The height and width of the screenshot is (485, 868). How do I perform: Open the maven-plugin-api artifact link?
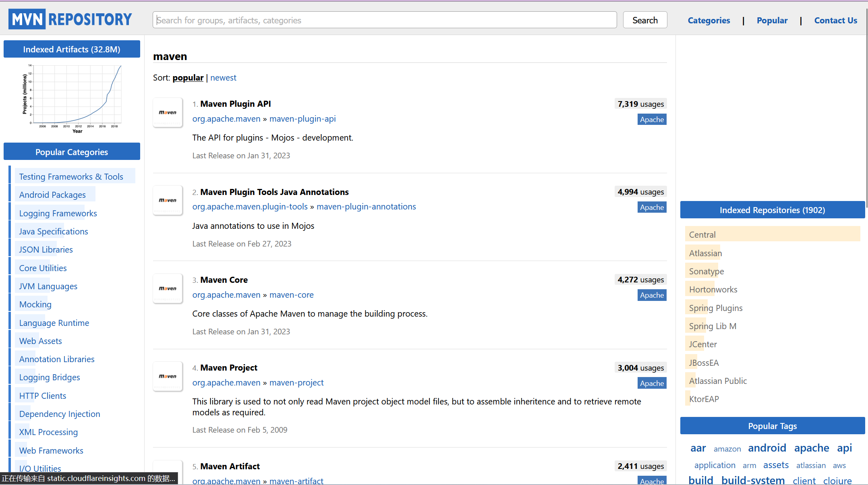click(x=302, y=119)
